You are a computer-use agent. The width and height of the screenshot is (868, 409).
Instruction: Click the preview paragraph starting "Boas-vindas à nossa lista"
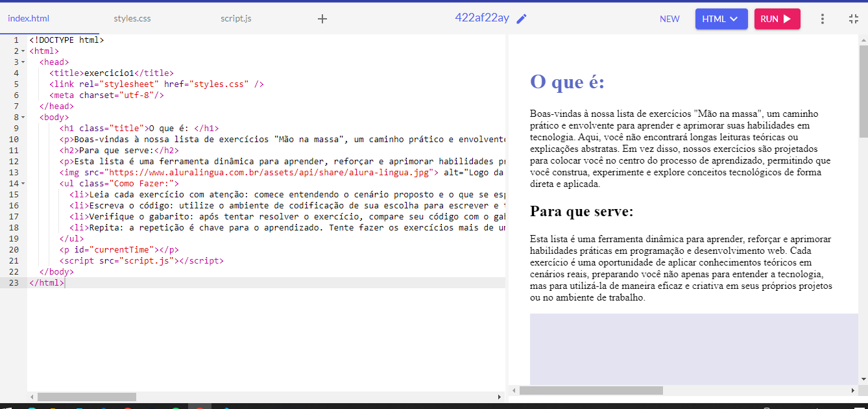(x=680, y=149)
